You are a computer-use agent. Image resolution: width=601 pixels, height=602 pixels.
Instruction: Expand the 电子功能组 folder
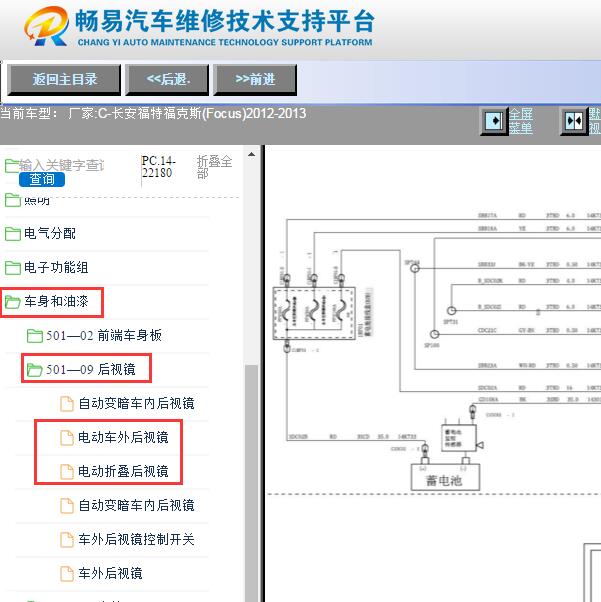tap(56, 267)
